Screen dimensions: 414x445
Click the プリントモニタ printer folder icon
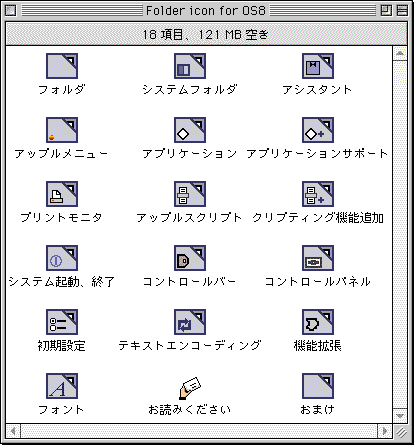pos(62,194)
